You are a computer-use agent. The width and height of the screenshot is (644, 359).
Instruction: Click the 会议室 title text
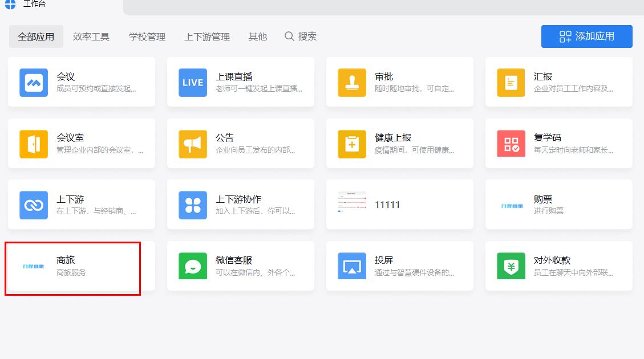[70, 138]
